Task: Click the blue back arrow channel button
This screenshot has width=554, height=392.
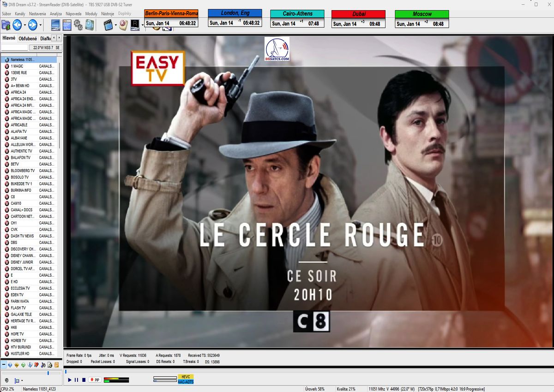Action: click(x=17, y=25)
